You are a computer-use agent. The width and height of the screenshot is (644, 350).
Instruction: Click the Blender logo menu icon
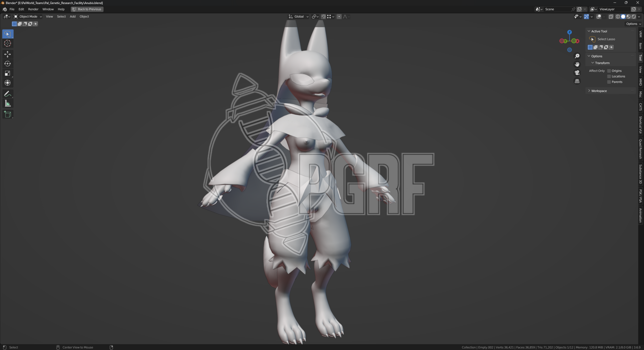pyautogui.click(x=5, y=9)
